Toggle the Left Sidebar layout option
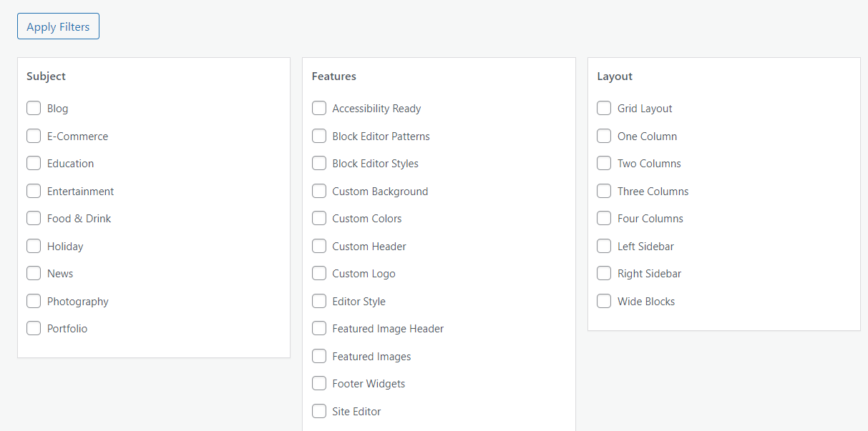868x431 pixels. click(x=604, y=246)
